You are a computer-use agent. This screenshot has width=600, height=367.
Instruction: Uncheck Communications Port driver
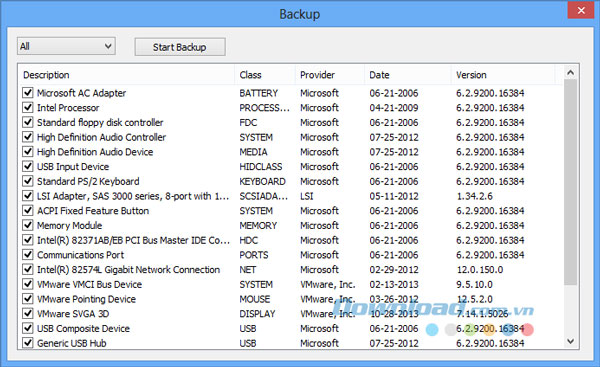coord(28,255)
